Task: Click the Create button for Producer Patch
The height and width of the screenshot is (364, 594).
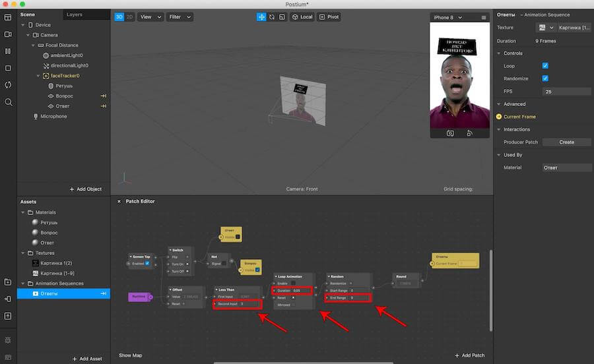Action: pos(566,142)
